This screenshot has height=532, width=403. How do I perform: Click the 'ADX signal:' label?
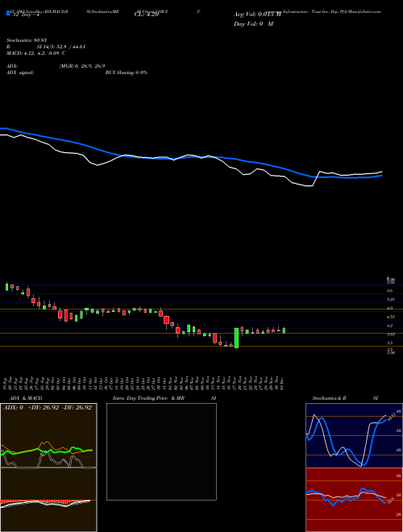tap(19, 73)
